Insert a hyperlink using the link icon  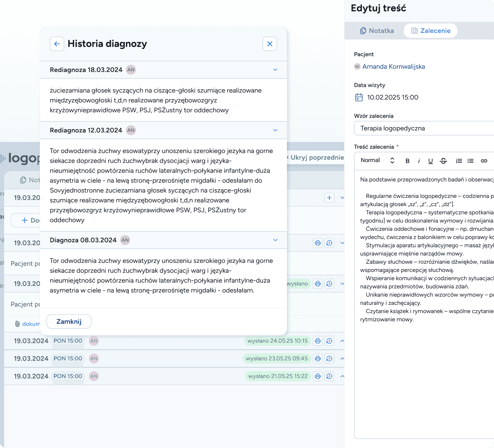(x=484, y=161)
